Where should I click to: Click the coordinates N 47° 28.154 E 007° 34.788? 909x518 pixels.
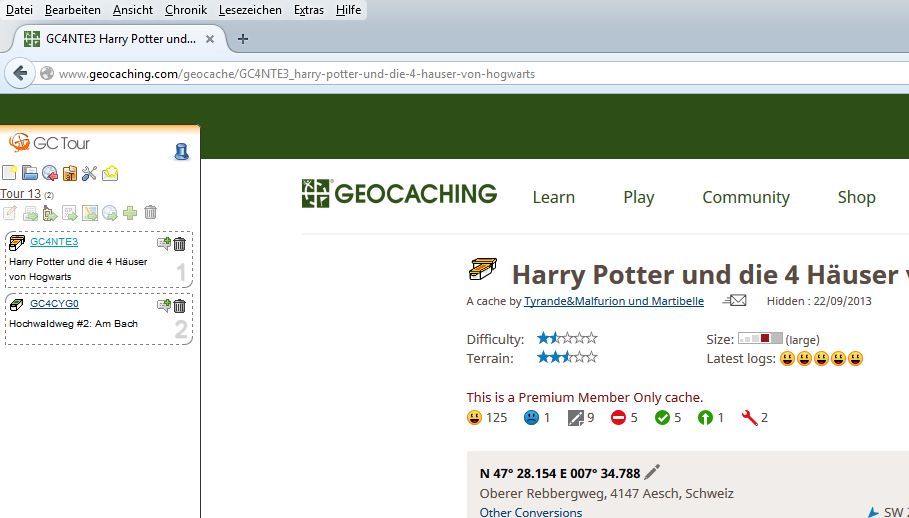559,473
